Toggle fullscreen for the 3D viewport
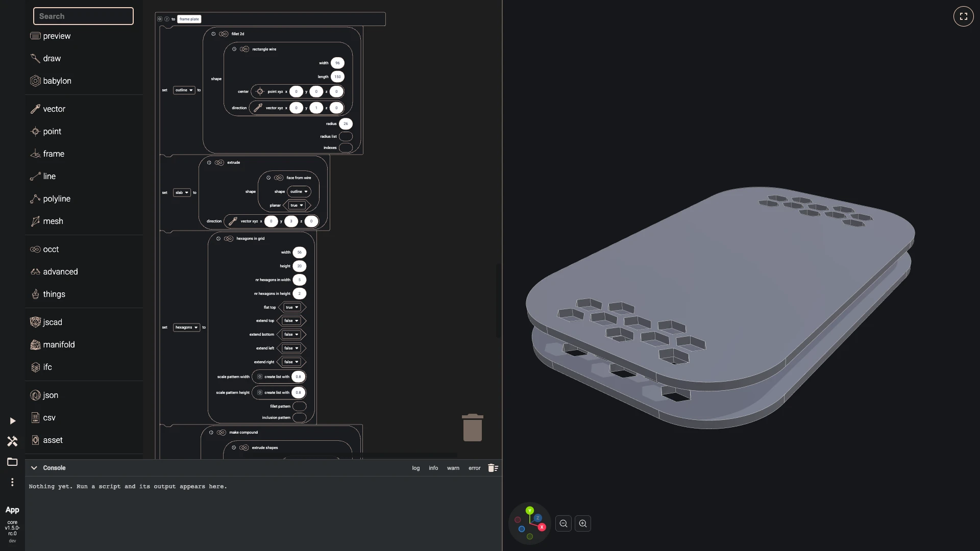Screen dimensions: 980x551 tap(963, 16)
